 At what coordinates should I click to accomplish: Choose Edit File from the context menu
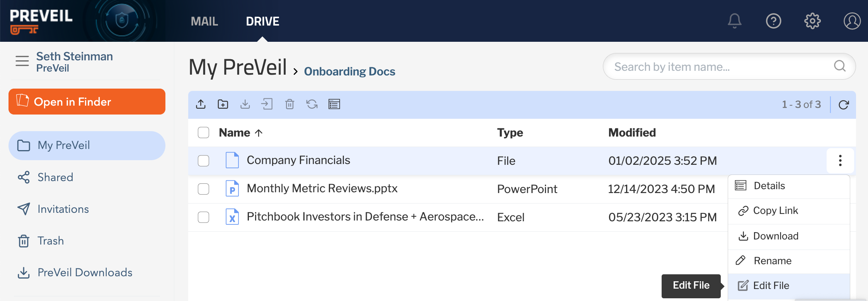[789, 286]
